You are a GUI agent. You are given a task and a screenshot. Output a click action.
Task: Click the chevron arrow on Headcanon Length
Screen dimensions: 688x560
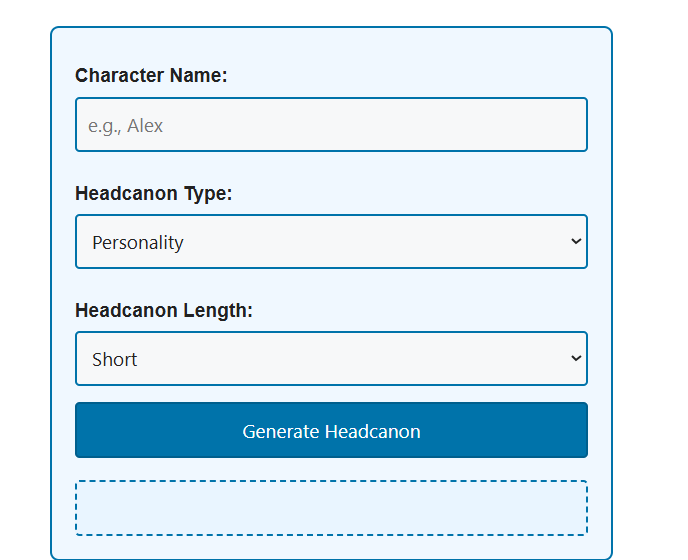(575, 359)
